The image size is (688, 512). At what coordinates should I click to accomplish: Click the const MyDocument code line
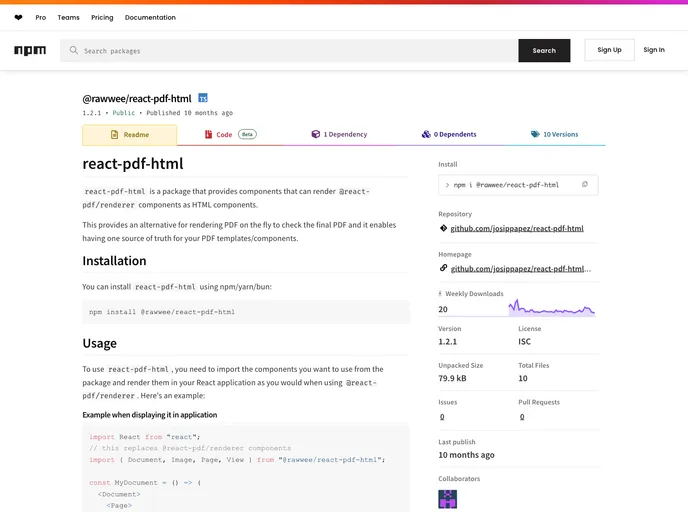[145, 483]
